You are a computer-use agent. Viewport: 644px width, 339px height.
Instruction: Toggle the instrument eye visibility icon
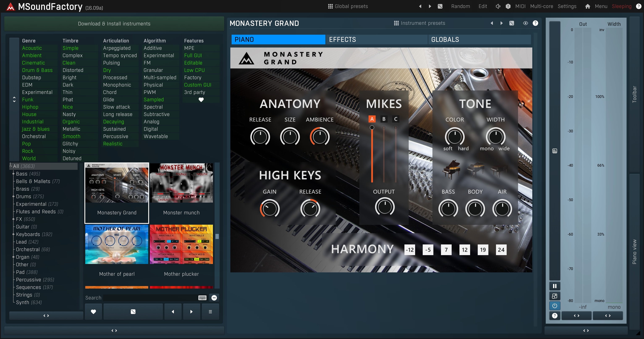coord(525,23)
